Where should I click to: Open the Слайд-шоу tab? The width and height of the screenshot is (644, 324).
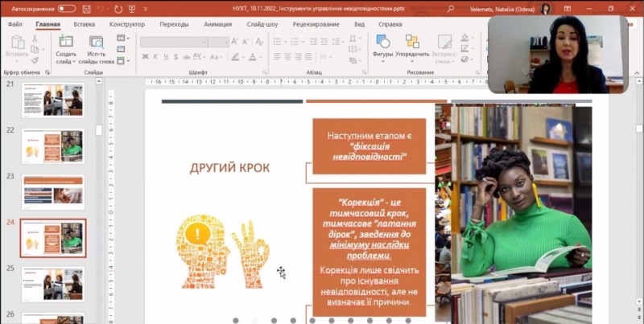262,24
